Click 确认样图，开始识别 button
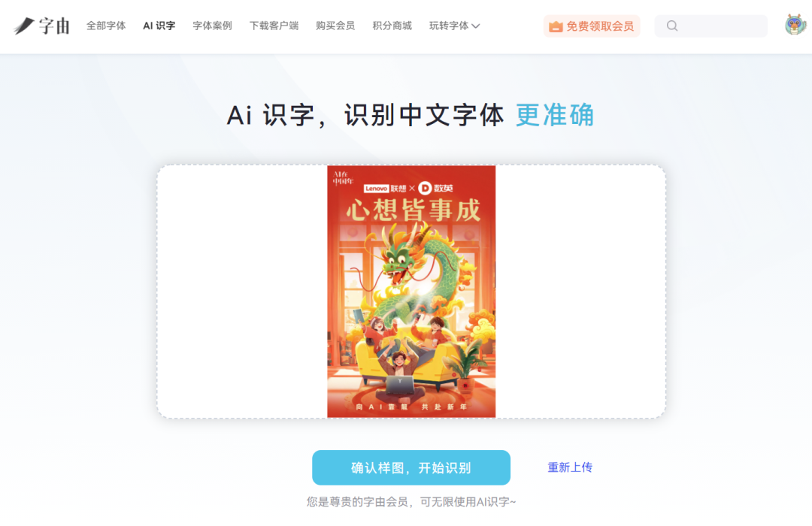Screen dimensions: 812x526 point(411,467)
